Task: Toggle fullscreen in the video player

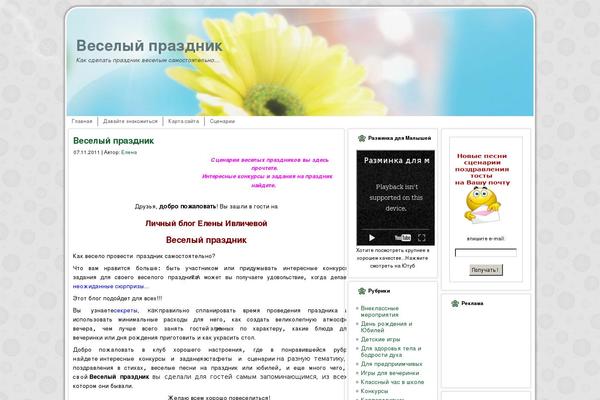Action: click(422, 238)
